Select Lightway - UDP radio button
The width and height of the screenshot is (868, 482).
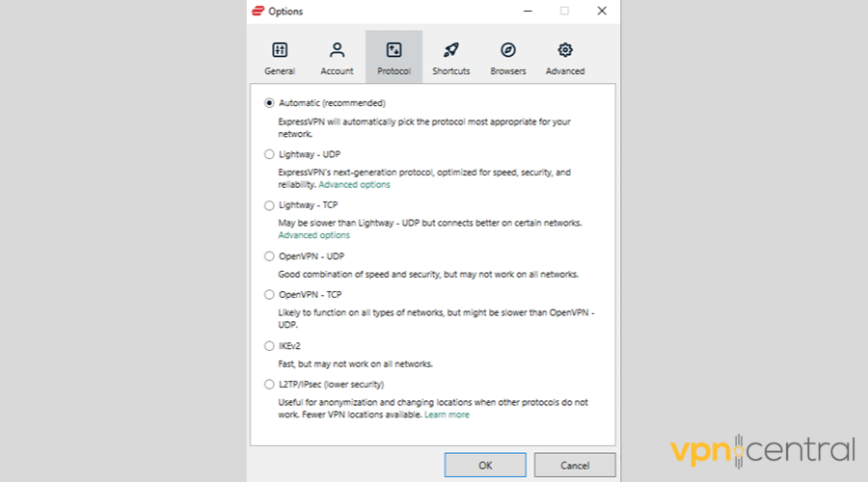[269, 154]
